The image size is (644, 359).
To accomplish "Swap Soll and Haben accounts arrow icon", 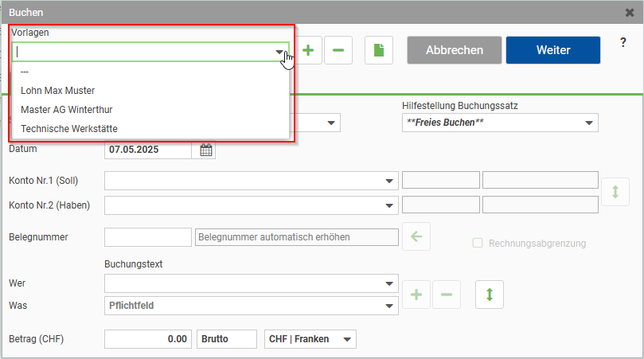I will click(x=615, y=193).
